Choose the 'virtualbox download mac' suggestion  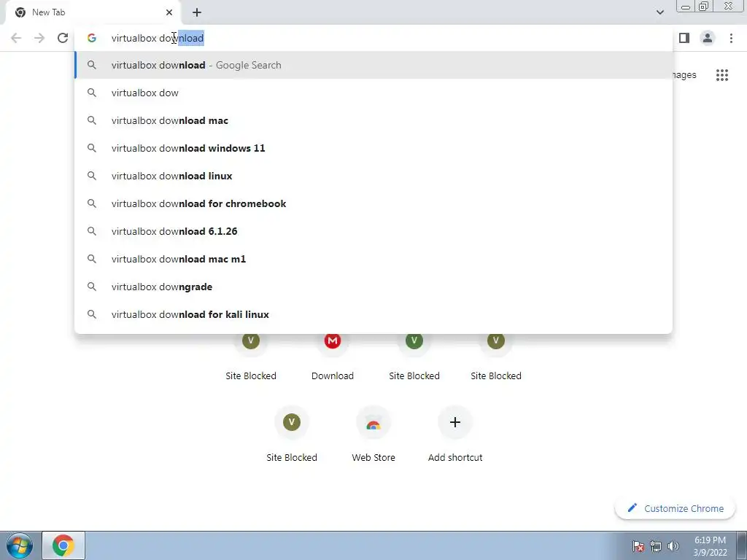tap(373, 120)
